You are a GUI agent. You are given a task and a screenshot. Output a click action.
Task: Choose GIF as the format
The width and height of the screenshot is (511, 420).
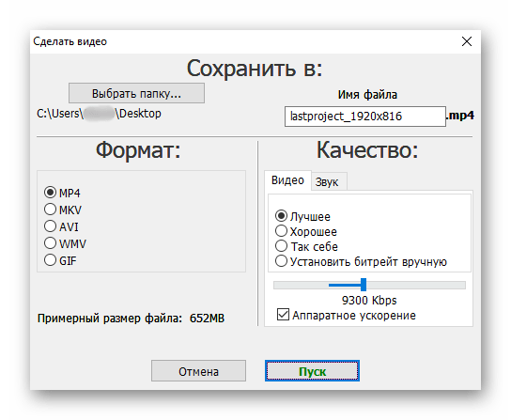pyautogui.click(x=50, y=260)
